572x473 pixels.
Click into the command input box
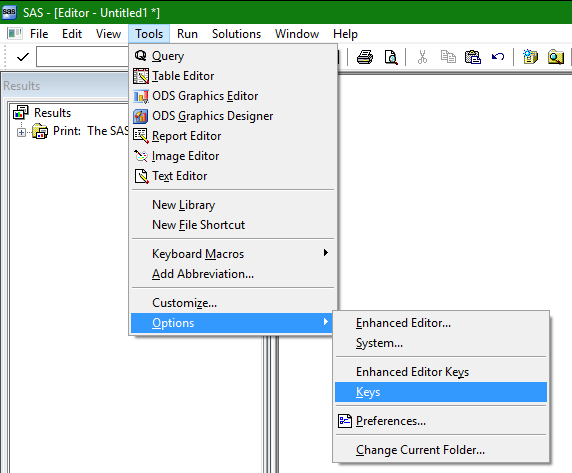point(82,57)
